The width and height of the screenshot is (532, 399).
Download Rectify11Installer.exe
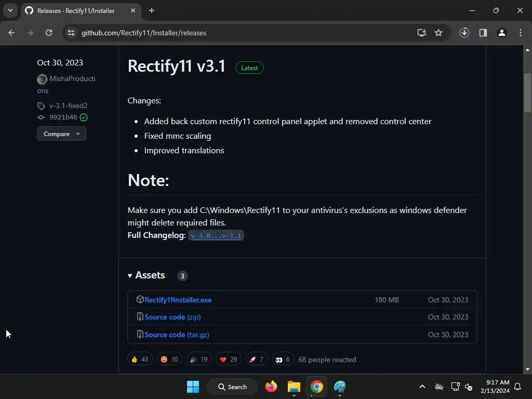(178, 300)
